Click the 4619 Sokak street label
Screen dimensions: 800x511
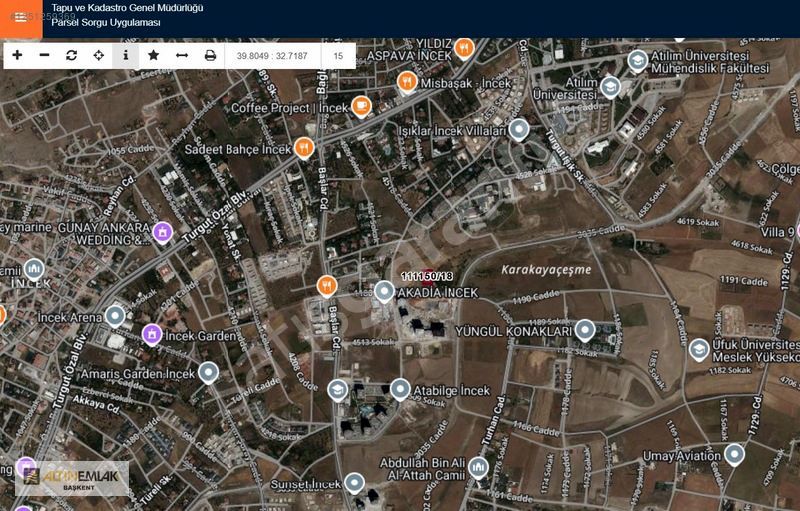697,222
